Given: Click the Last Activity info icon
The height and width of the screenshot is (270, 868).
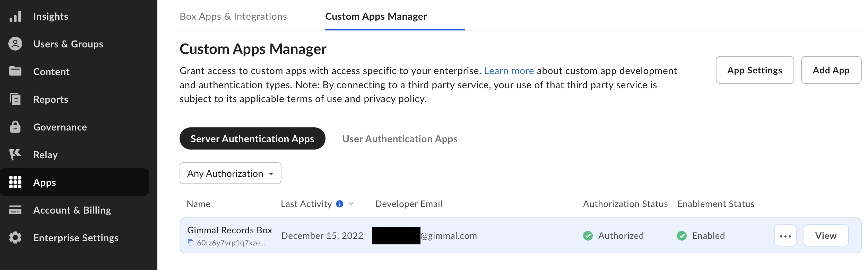Looking at the screenshot, I should pyautogui.click(x=340, y=204).
